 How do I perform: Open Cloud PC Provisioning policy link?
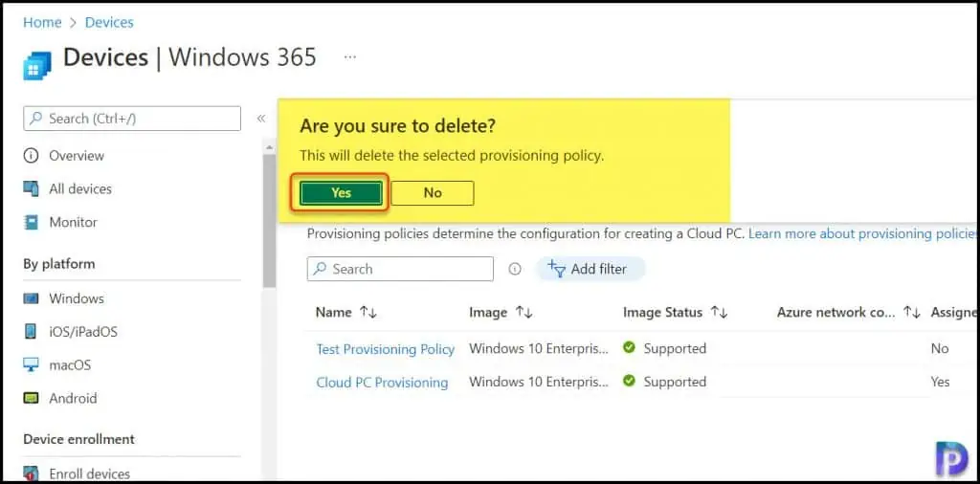pos(382,383)
